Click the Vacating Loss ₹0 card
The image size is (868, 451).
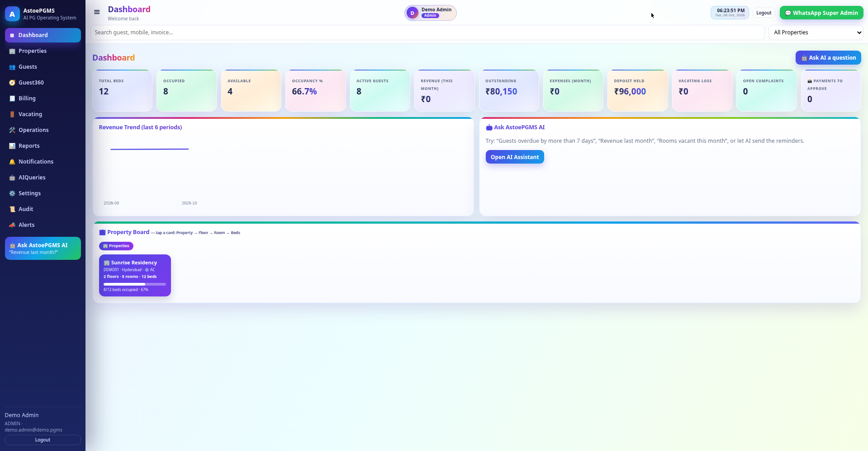click(702, 90)
